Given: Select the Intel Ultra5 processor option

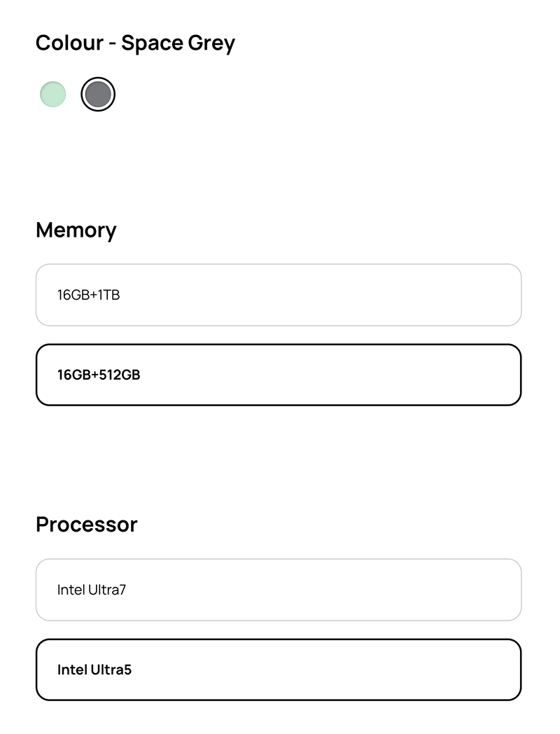Looking at the screenshot, I should 279,670.
